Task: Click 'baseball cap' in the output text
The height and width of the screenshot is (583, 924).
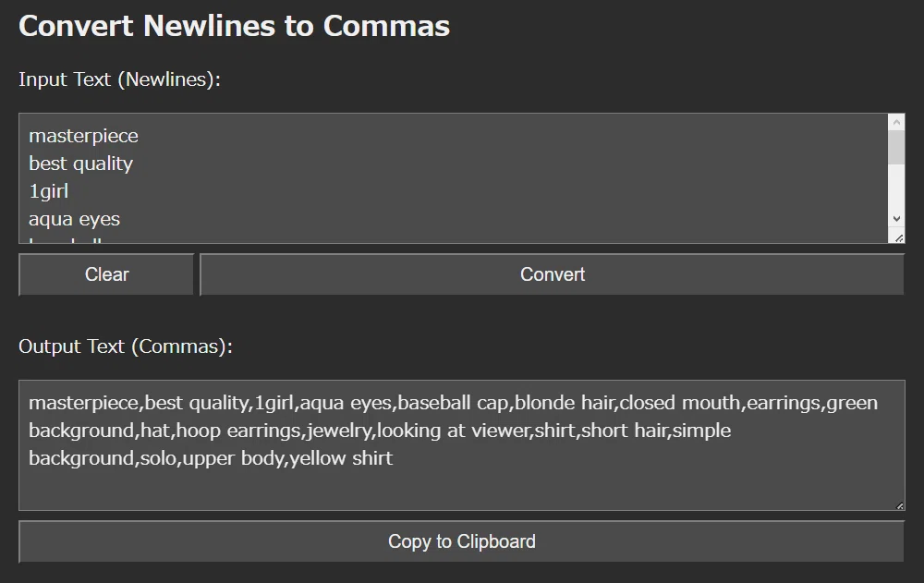Action: point(453,403)
